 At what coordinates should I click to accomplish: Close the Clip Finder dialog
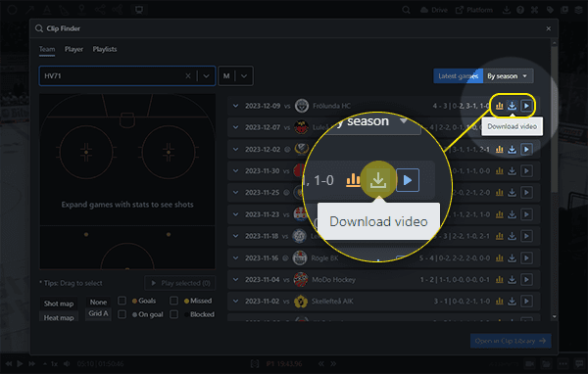point(548,28)
